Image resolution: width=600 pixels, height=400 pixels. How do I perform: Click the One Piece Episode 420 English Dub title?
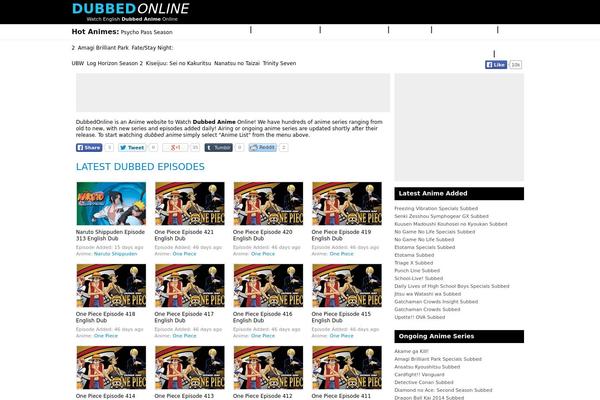pos(262,235)
